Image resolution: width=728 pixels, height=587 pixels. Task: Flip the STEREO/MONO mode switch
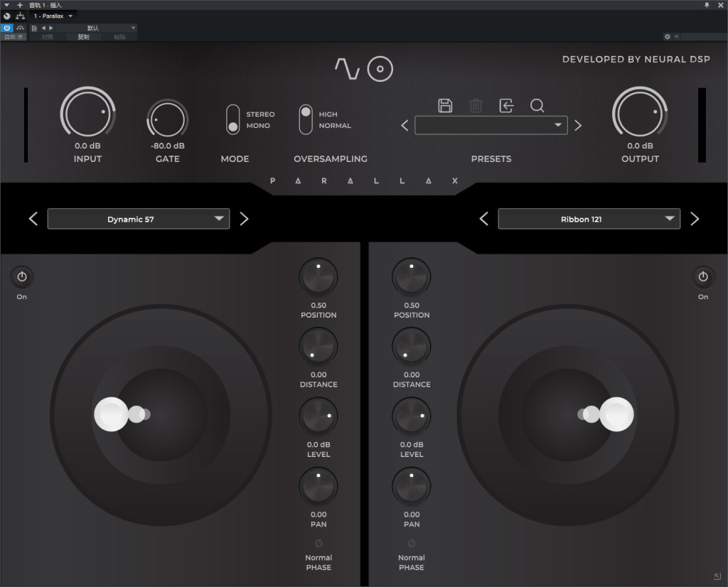(232, 119)
